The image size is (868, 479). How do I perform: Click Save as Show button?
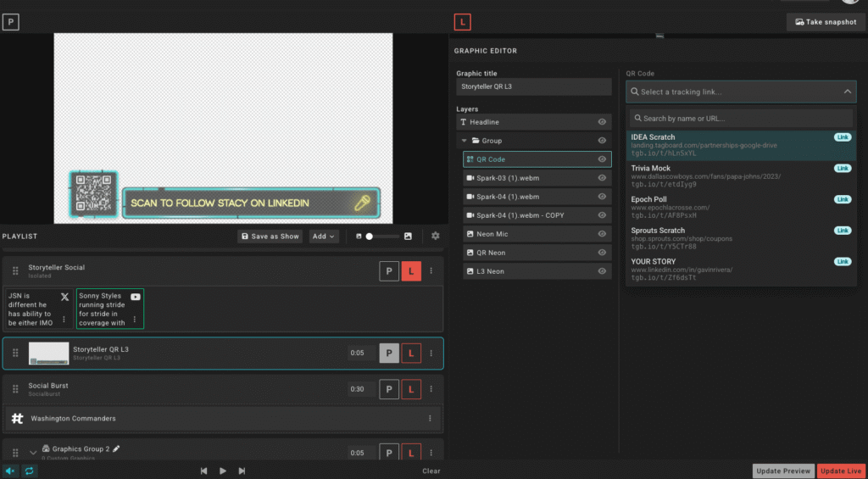click(x=270, y=237)
